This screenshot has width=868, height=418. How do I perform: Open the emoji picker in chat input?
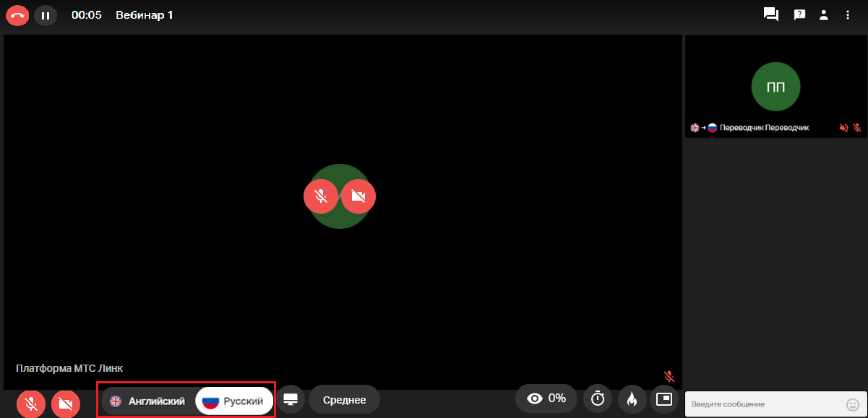tap(853, 404)
